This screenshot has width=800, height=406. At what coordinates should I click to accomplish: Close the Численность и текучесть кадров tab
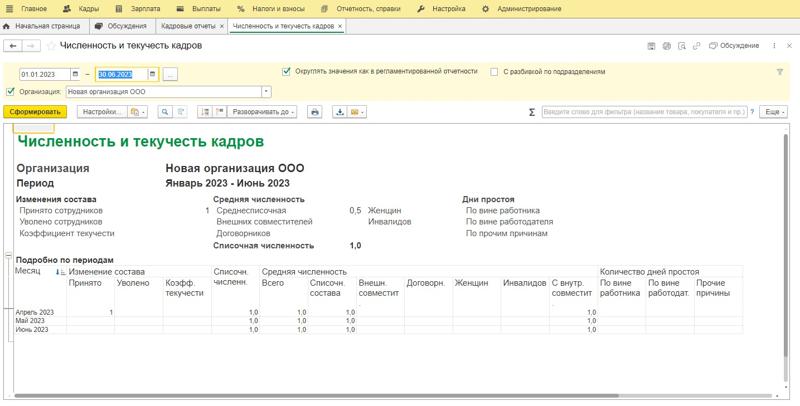[340, 26]
